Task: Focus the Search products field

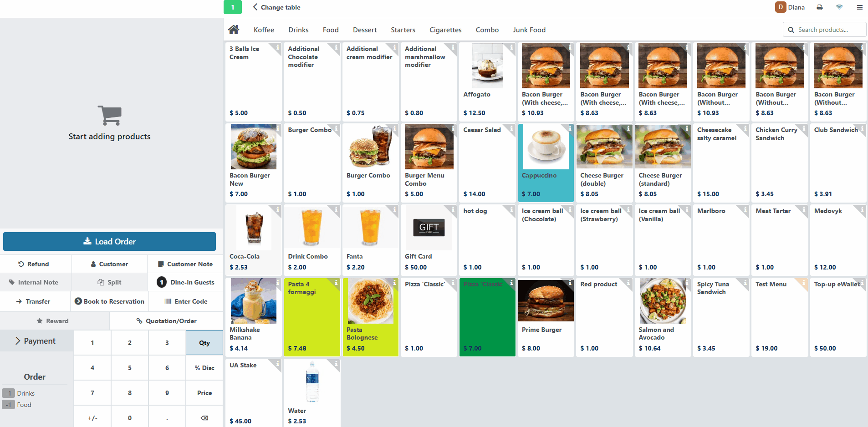Action: 825,30
